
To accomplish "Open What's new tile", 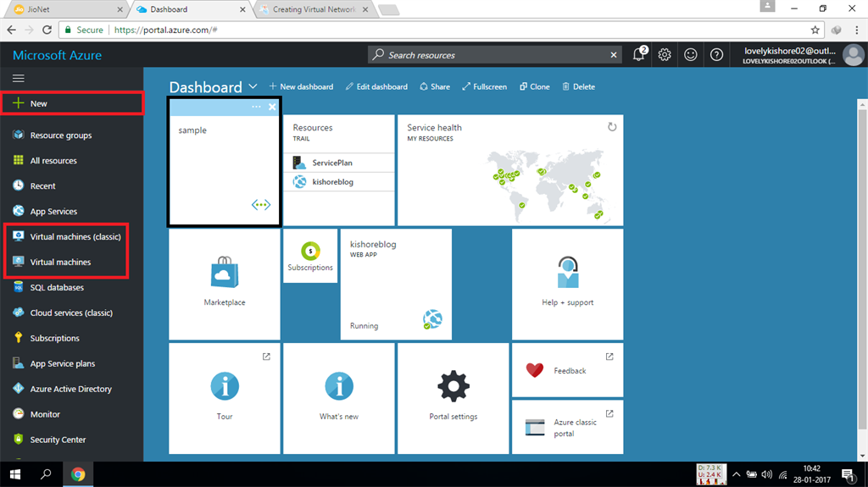I will [x=339, y=398].
